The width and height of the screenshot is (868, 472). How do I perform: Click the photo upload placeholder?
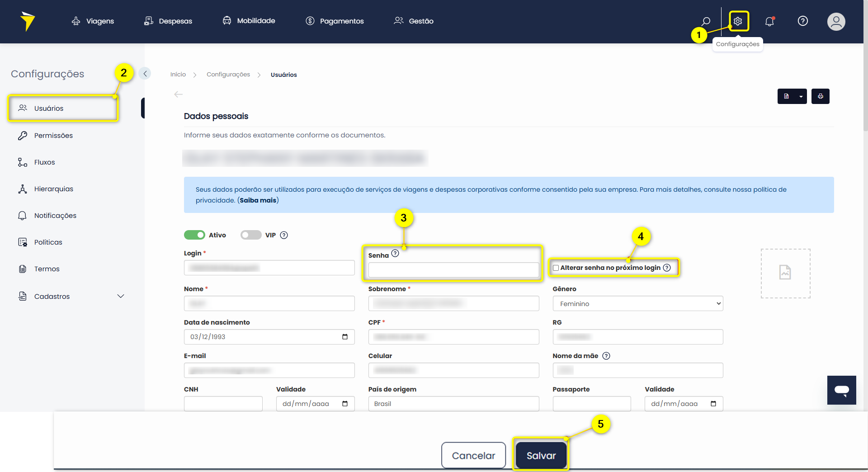786,274
